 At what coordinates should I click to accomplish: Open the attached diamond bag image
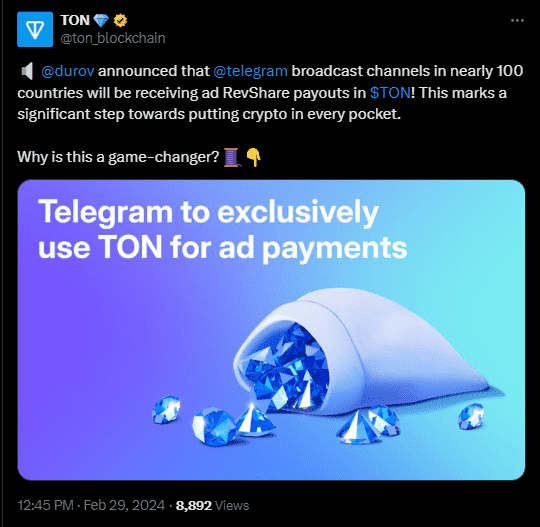click(x=271, y=330)
